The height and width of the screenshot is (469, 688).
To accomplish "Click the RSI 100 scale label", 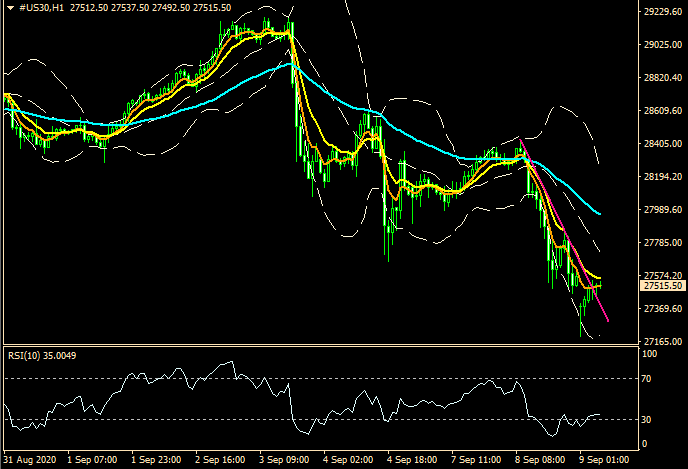I will 648,354.
